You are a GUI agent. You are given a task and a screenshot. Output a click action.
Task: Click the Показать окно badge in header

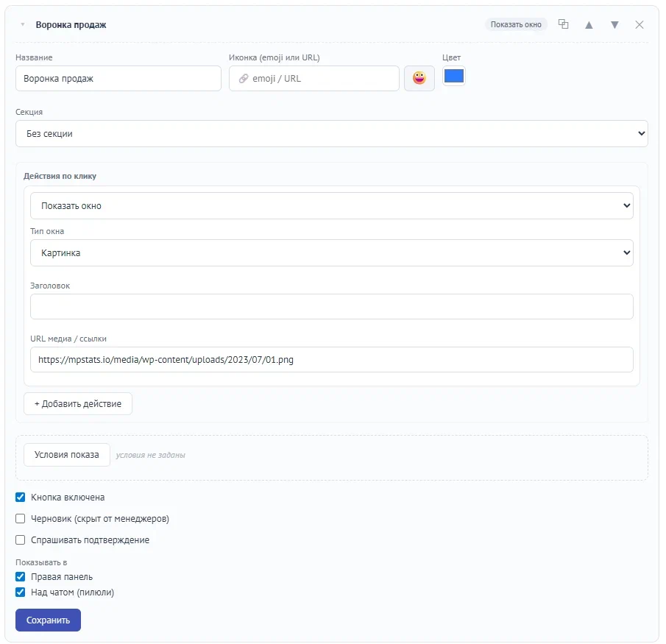pyautogui.click(x=516, y=24)
